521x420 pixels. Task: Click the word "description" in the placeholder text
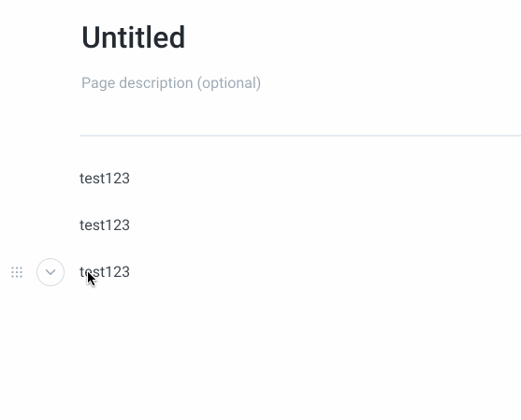pyautogui.click(x=156, y=82)
